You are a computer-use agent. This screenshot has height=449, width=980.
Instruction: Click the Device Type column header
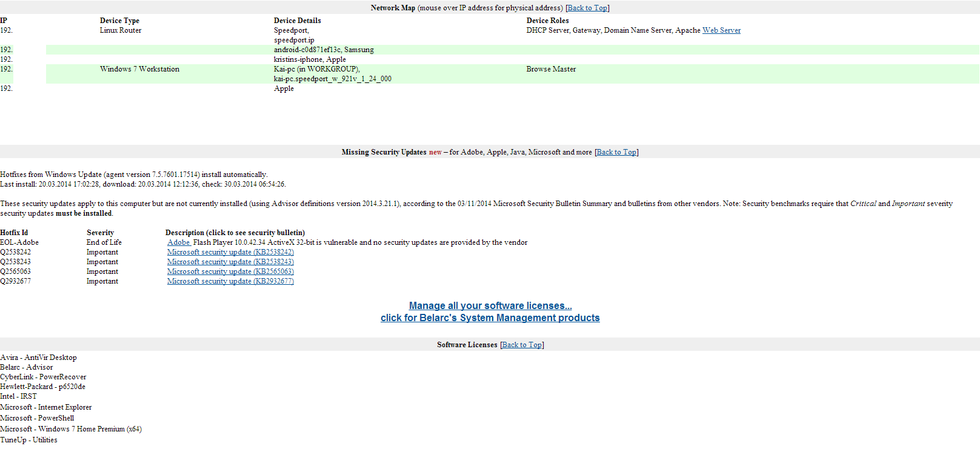[119, 21]
